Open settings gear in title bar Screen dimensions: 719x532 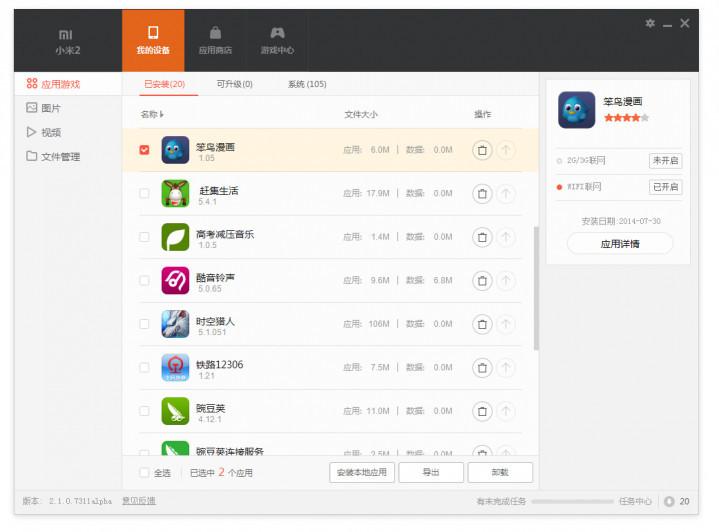tap(650, 23)
